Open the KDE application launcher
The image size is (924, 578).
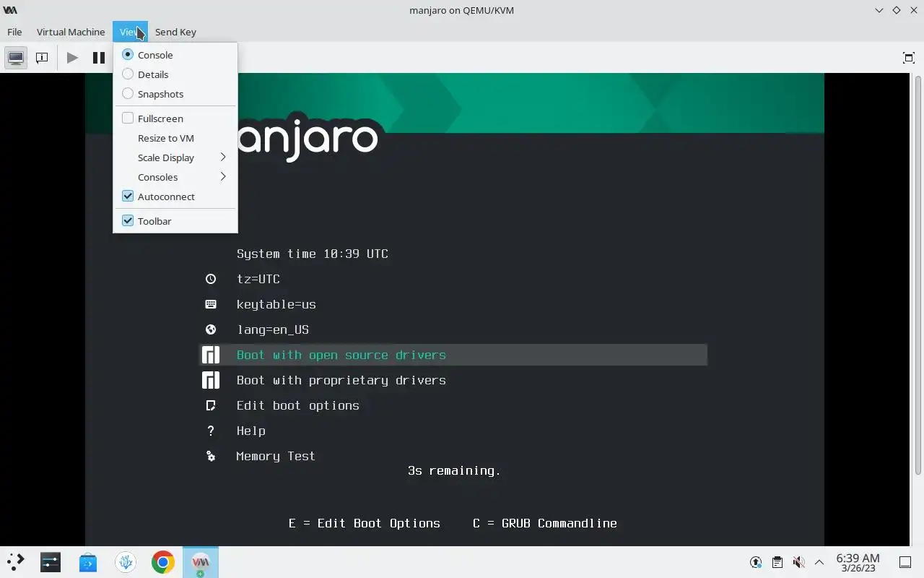click(x=15, y=561)
